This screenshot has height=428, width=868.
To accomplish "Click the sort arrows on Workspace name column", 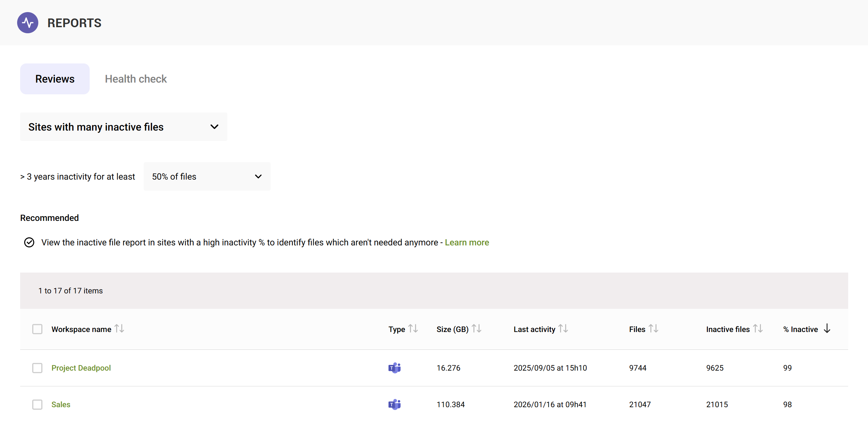I will coord(120,329).
